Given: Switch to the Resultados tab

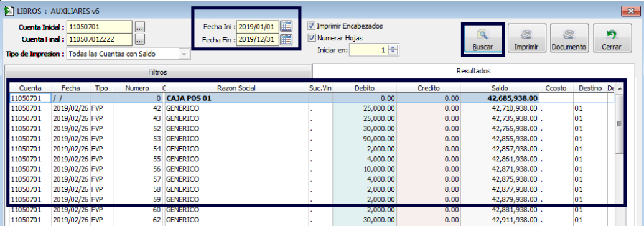Looking at the screenshot, I should (x=473, y=71).
